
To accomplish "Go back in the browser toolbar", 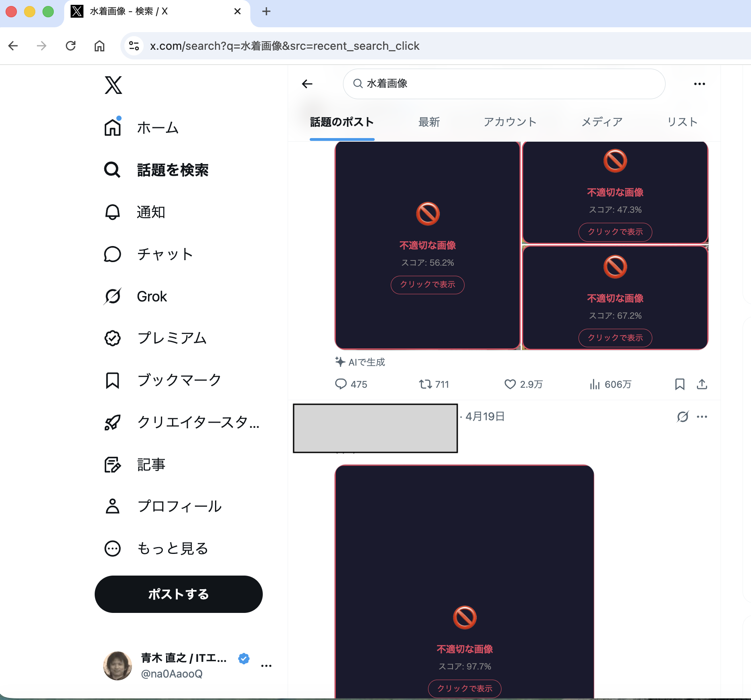I will point(13,46).
